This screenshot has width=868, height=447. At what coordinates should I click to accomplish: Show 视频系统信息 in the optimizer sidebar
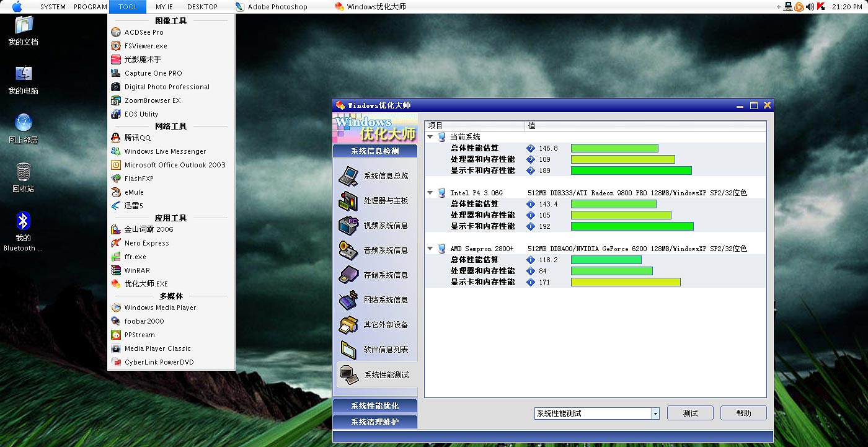[x=374, y=226]
